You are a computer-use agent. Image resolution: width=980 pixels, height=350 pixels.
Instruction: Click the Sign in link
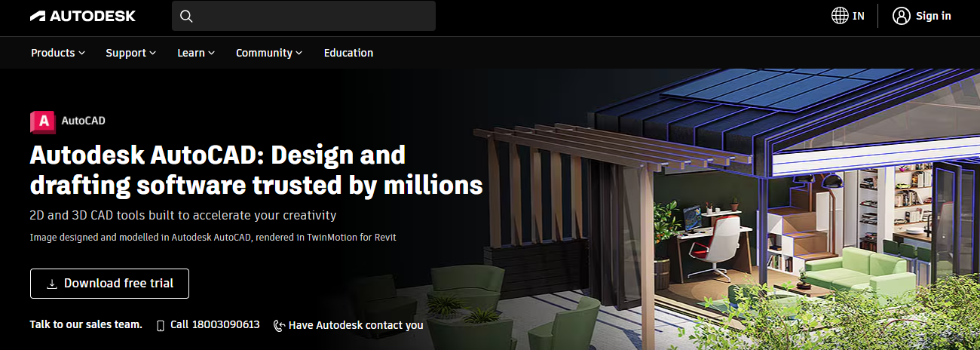click(x=933, y=16)
